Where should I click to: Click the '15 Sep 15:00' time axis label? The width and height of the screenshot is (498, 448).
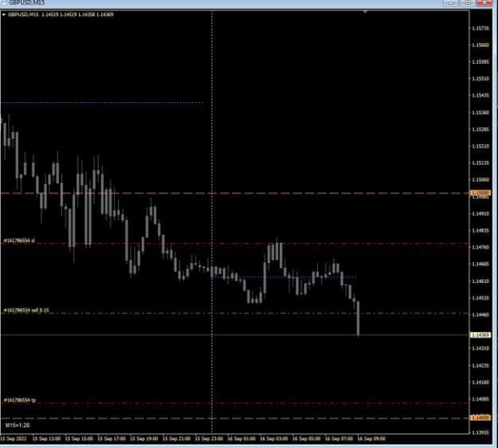(x=79, y=438)
